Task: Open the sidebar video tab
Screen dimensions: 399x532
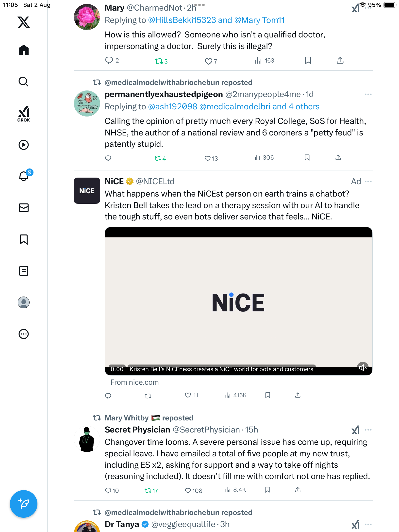Action: 24,145
